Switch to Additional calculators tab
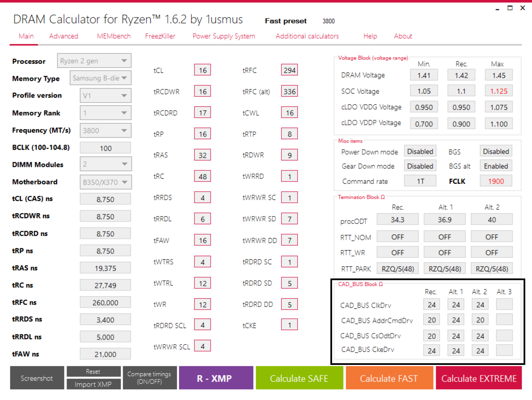532x400 pixels. (x=307, y=36)
